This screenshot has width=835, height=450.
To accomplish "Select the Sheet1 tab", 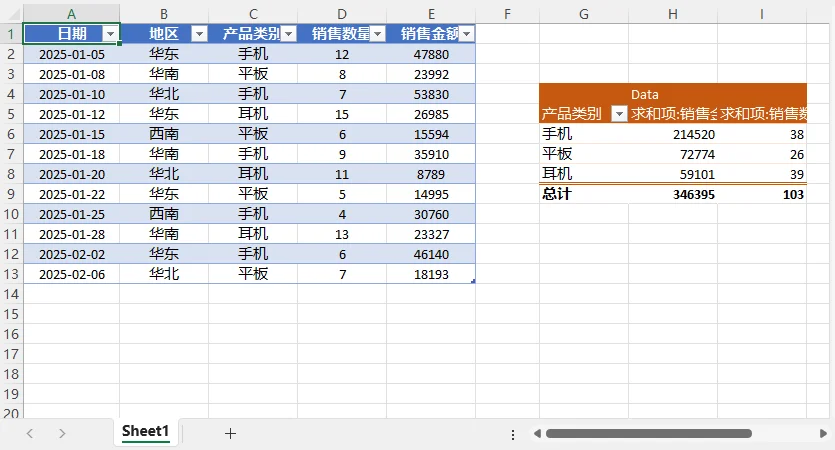I will pyautogui.click(x=145, y=431).
